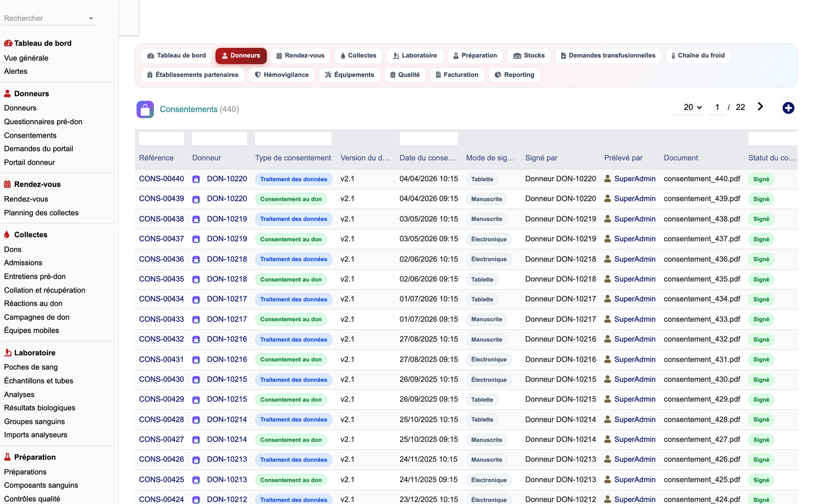Open donor DON-10219 link in CONS-00438 row

(227, 219)
